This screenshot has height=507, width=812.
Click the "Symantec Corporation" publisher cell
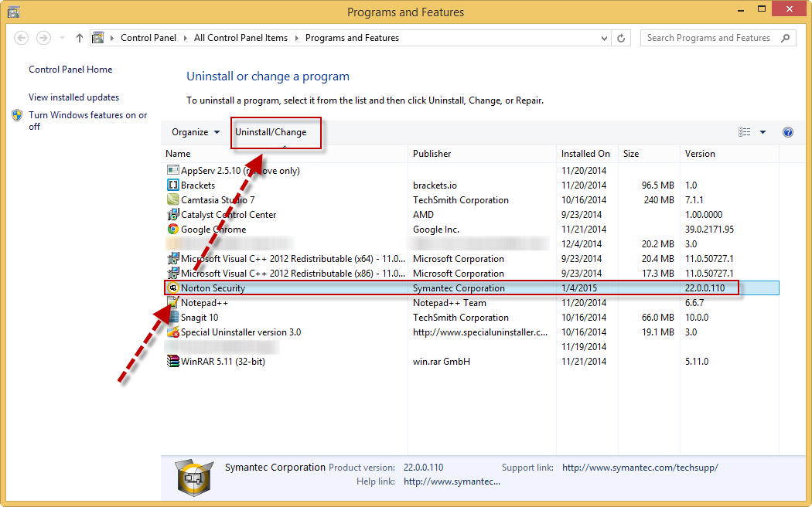click(459, 288)
